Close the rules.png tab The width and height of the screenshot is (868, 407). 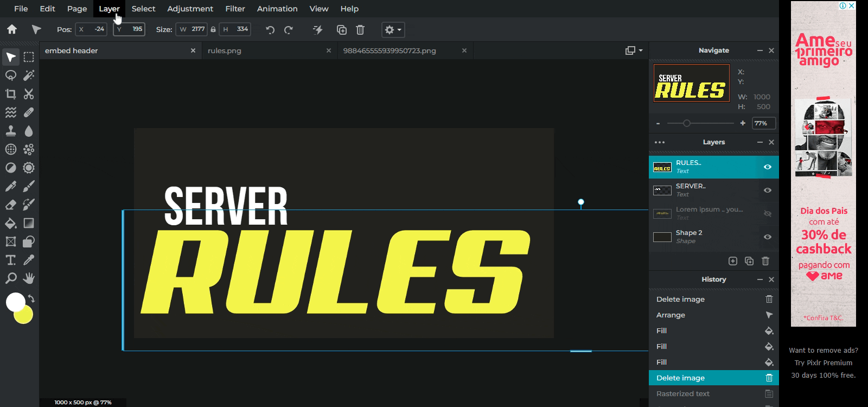pos(329,50)
